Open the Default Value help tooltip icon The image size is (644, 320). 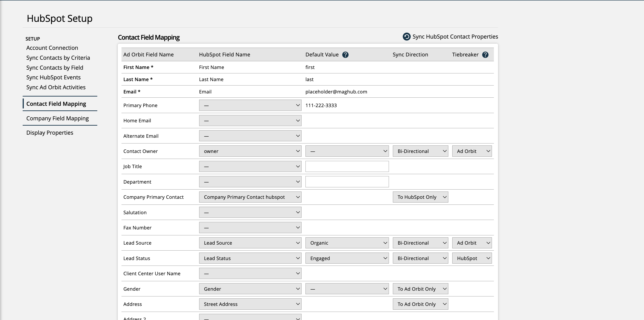(346, 55)
